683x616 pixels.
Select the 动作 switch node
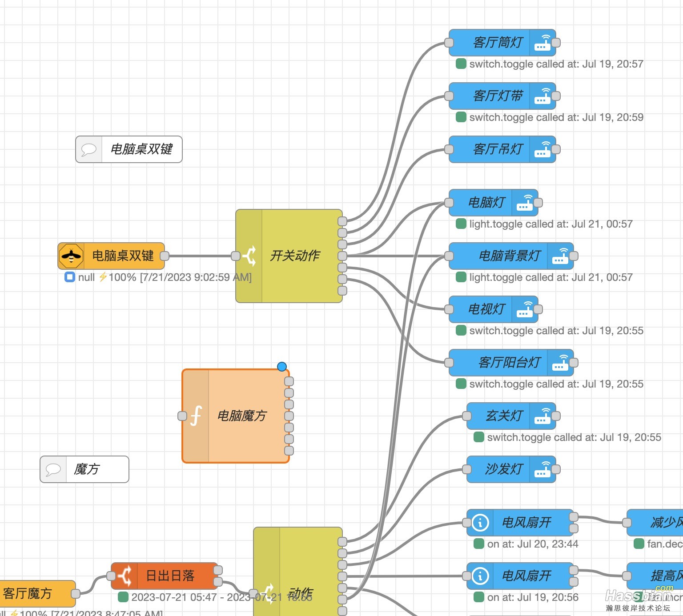[x=298, y=572]
